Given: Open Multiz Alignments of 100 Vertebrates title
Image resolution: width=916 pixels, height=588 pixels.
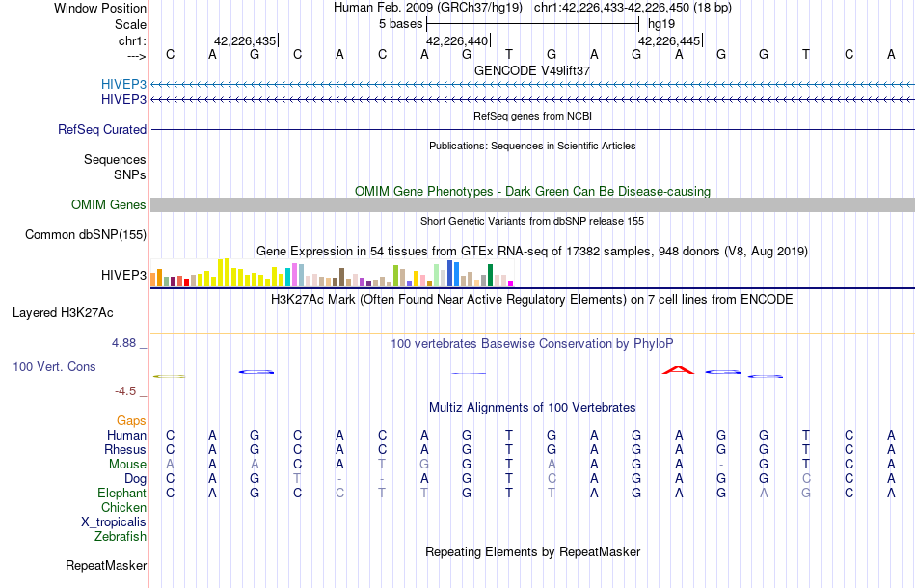Looking at the screenshot, I should point(532,407).
